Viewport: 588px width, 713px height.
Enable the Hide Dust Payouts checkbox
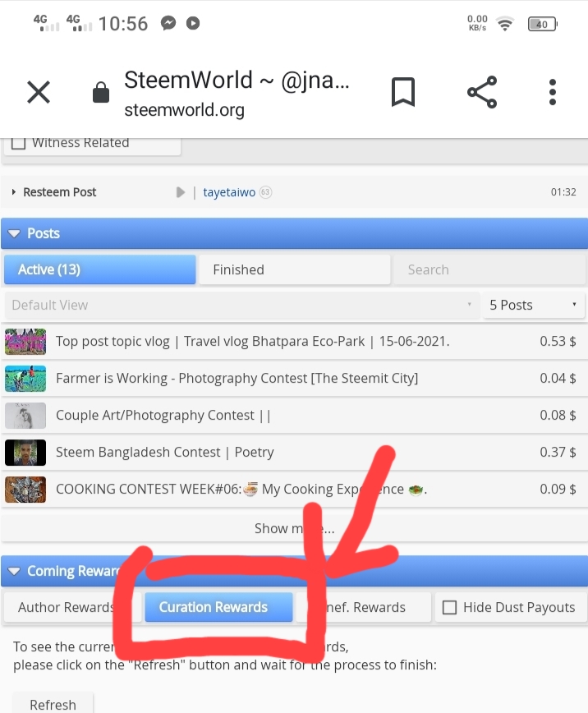[449, 608]
